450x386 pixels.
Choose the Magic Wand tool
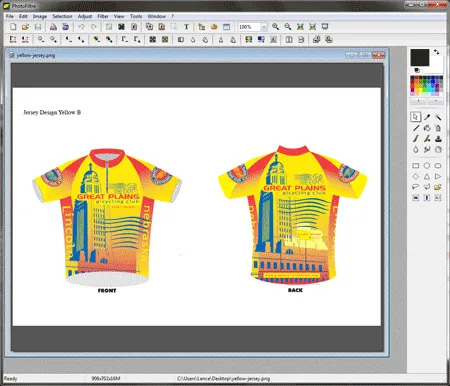[438, 117]
